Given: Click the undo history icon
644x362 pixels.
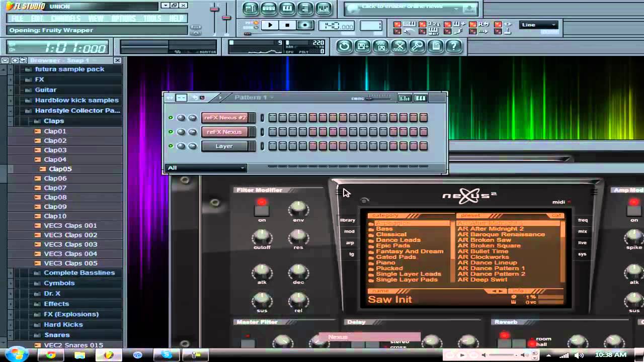Looking at the screenshot, I should 344,47.
